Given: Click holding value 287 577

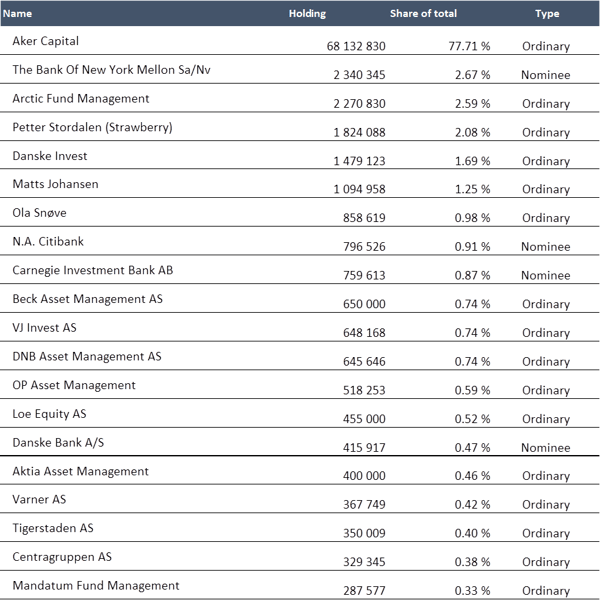Looking at the screenshot, I should point(364,591).
